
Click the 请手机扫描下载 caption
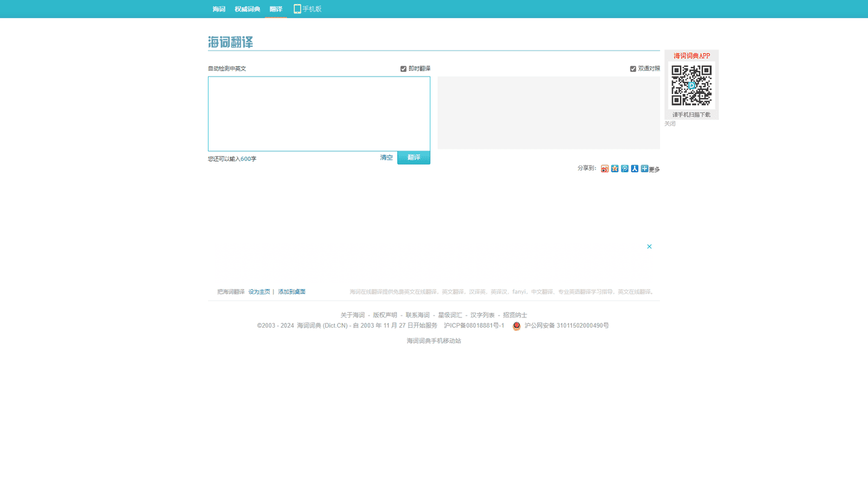click(692, 114)
